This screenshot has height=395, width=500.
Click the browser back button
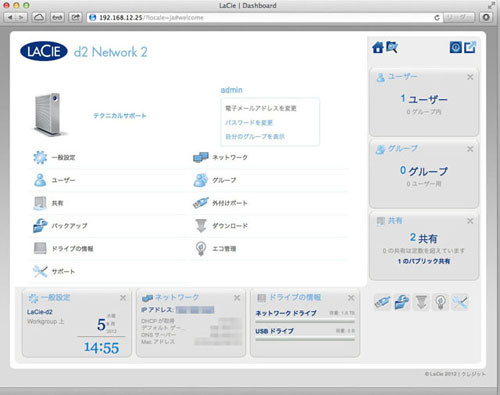pos(10,17)
